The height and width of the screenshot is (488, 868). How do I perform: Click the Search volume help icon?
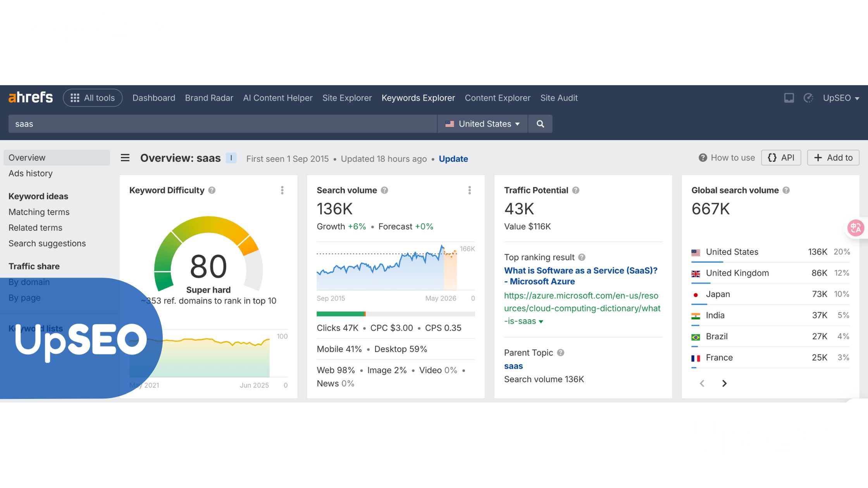point(384,190)
